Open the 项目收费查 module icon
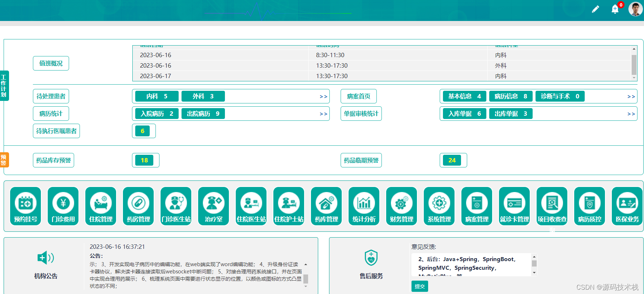 click(552, 206)
